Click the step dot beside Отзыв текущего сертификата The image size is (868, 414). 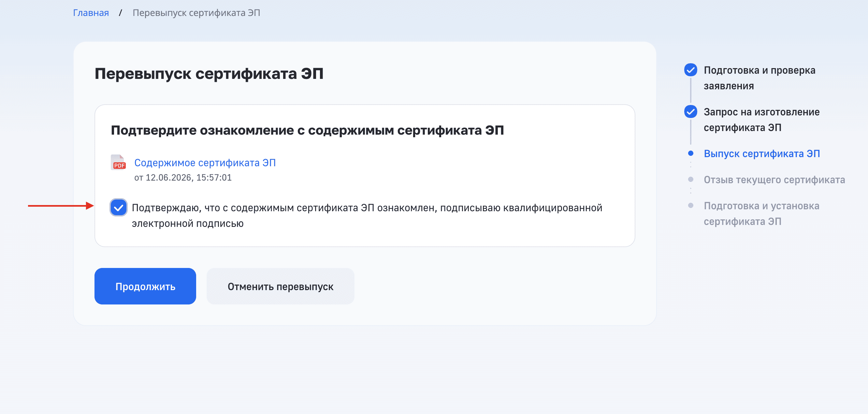pyautogui.click(x=690, y=179)
